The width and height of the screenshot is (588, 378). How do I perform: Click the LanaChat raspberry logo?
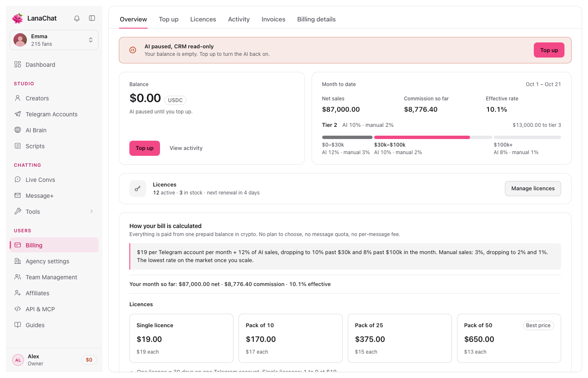click(x=18, y=18)
